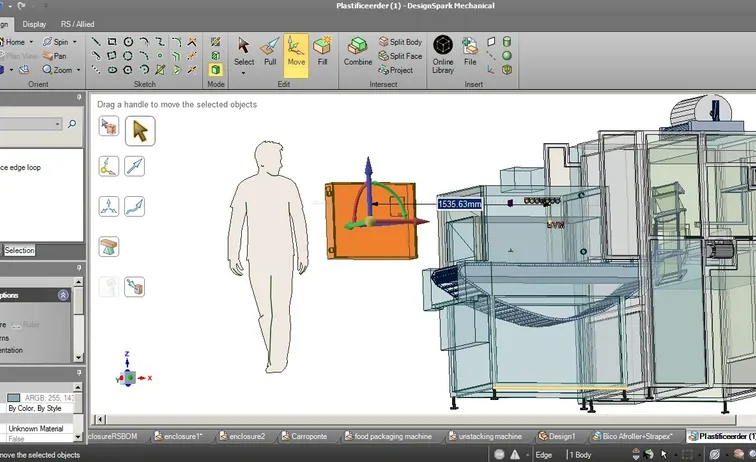Click the Split Face button
Screen dimensions: 756x462
point(400,56)
